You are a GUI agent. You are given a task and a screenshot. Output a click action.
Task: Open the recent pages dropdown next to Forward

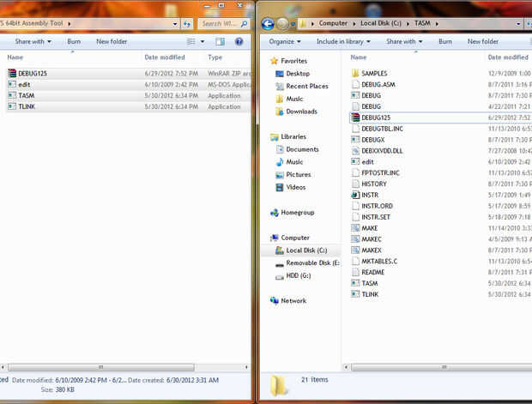(293, 24)
